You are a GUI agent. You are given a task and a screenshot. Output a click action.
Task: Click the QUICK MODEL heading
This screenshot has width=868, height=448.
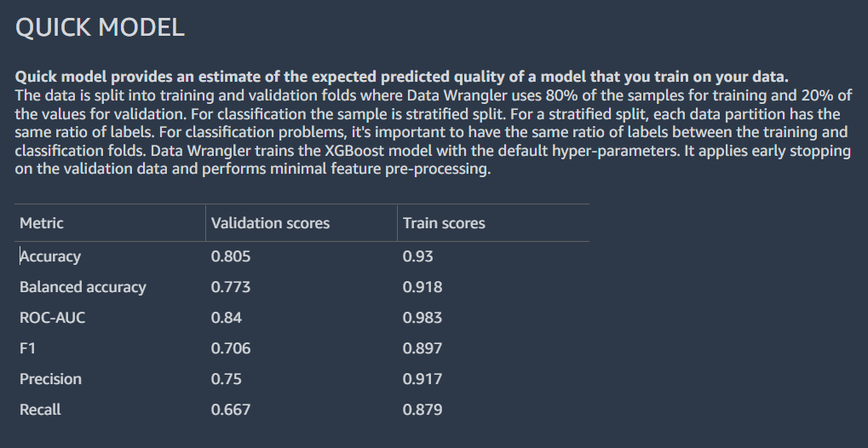[x=100, y=28]
